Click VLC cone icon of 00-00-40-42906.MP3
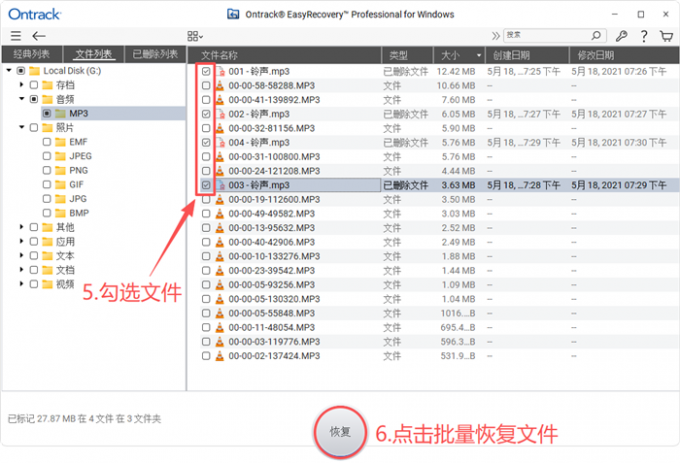Viewport: 680px width, 463px height. 220,242
